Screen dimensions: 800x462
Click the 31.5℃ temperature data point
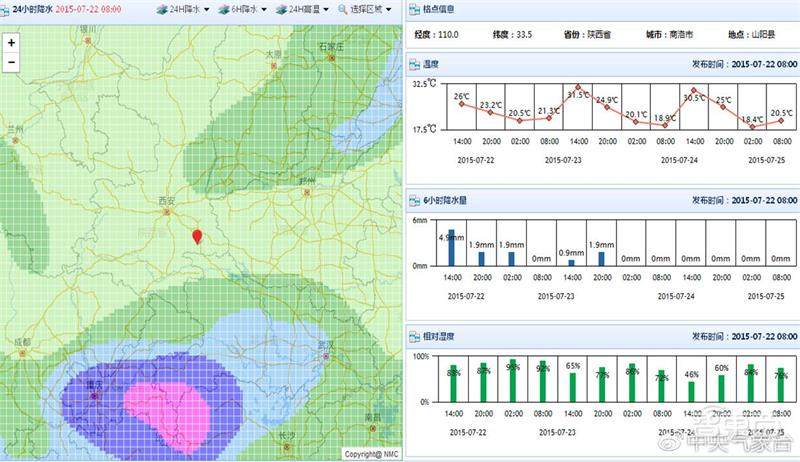point(579,87)
